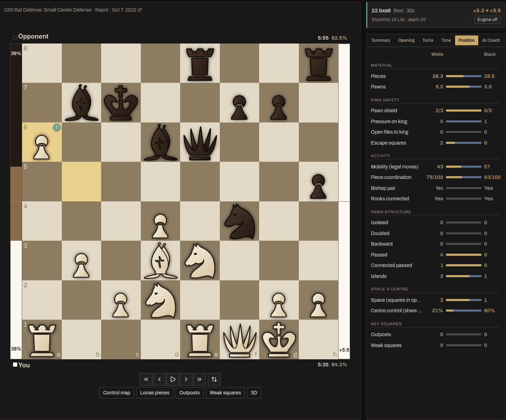Toggle the Weak squares overlay
This screenshot has height=420, width=506.
225,393
